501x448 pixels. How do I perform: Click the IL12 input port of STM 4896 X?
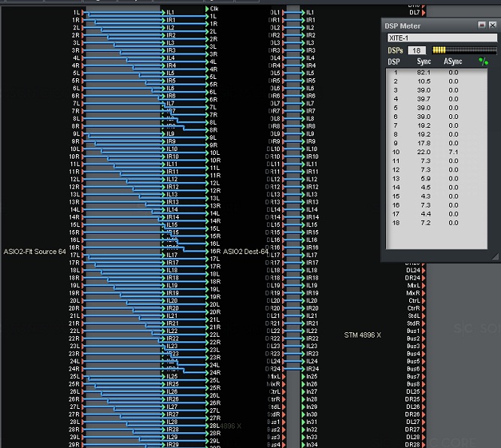[x=304, y=180]
